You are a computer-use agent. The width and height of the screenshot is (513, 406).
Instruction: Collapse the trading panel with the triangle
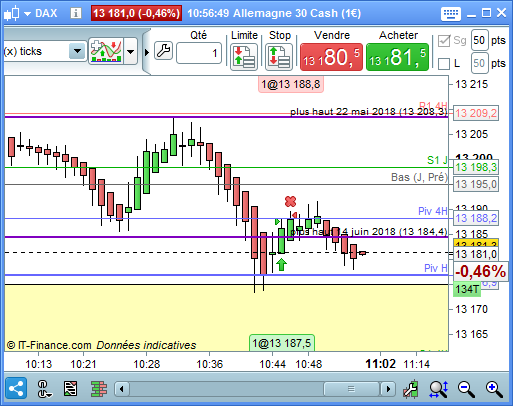click(147, 52)
